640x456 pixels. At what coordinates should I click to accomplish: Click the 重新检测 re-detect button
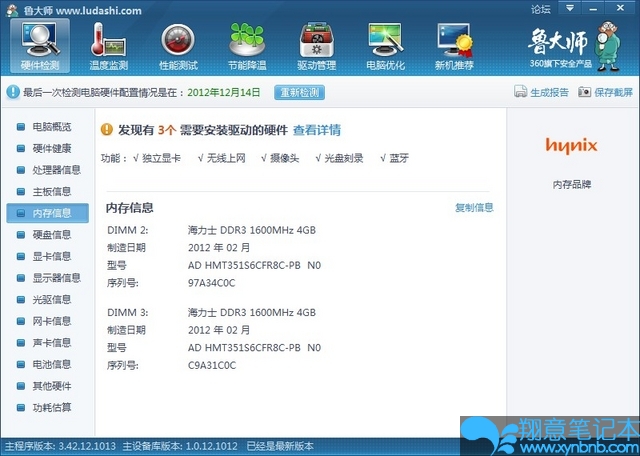coord(299,92)
